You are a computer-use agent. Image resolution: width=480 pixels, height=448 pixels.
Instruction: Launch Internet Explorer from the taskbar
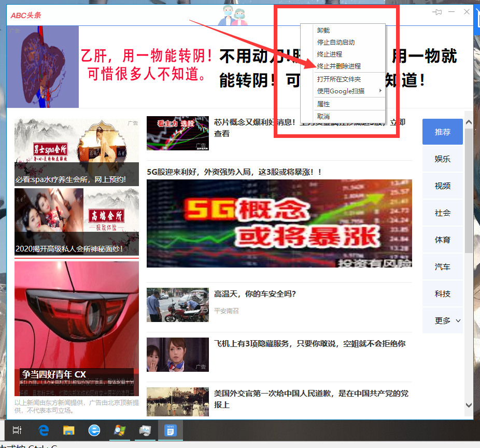[x=94, y=430]
